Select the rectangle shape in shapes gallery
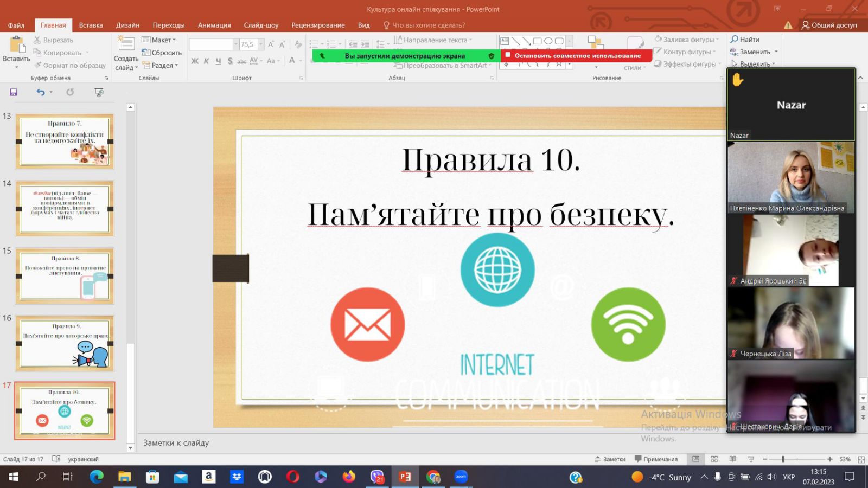 pyautogui.click(x=537, y=41)
